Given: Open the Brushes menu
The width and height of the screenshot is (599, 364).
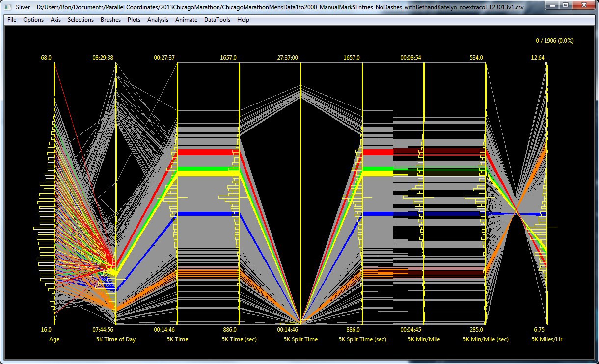Looking at the screenshot, I should (x=110, y=20).
